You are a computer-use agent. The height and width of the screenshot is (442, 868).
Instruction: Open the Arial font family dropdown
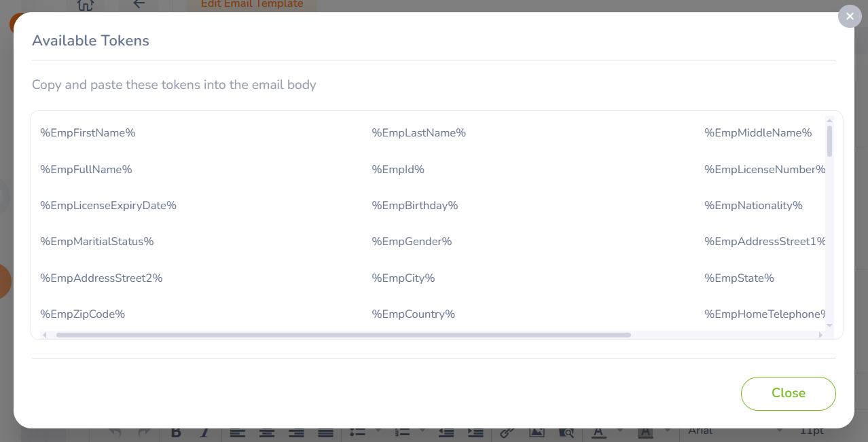click(x=734, y=431)
